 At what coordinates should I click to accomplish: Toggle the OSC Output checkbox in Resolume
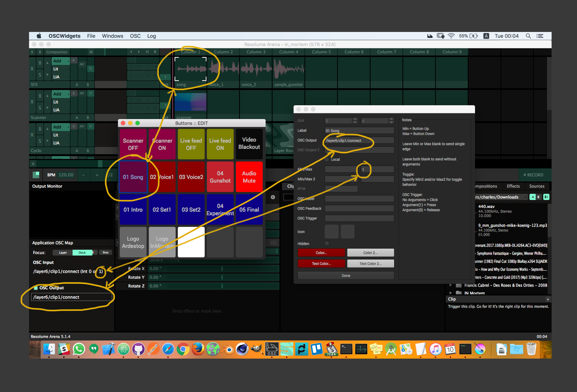point(36,288)
